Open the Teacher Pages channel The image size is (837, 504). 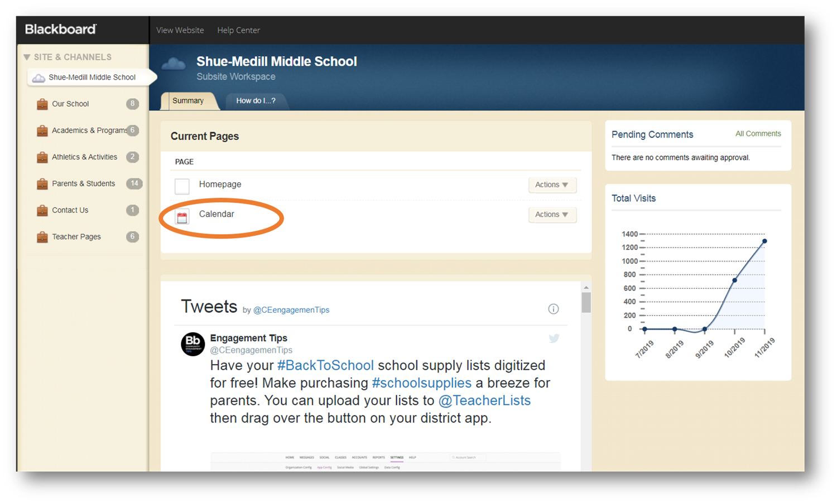[x=76, y=237]
